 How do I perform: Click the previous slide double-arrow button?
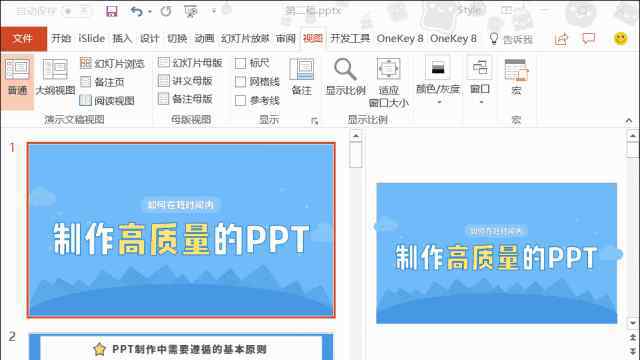click(x=633, y=338)
